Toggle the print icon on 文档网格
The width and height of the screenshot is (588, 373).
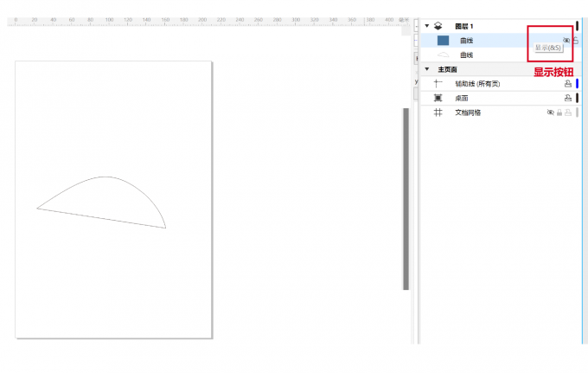[x=568, y=113]
